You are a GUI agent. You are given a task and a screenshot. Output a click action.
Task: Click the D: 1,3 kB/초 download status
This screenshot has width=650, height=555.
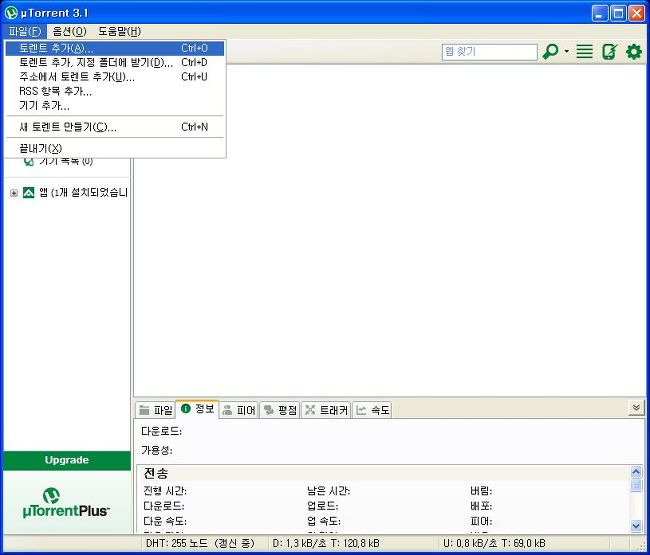point(326,543)
